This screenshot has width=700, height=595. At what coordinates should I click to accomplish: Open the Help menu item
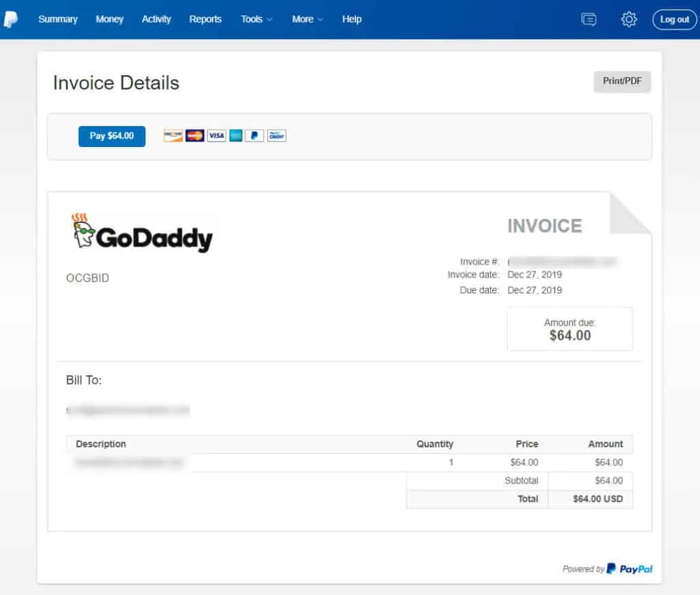pyautogui.click(x=351, y=19)
